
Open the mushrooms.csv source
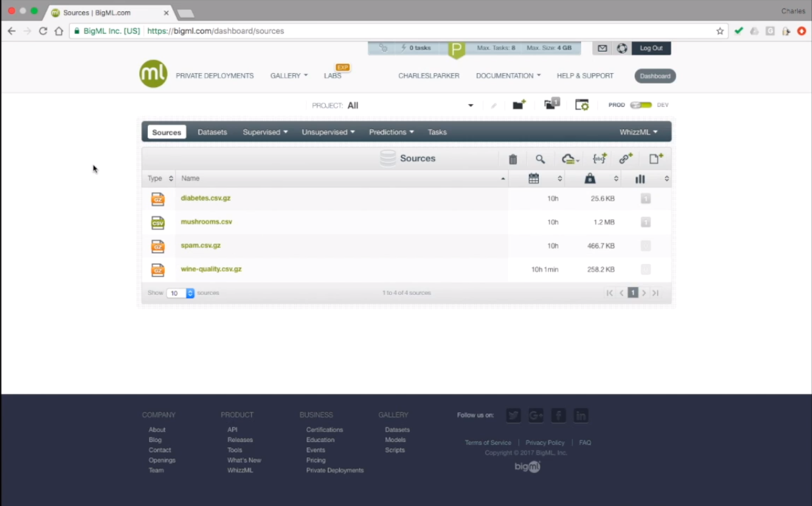[x=206, y=222]
